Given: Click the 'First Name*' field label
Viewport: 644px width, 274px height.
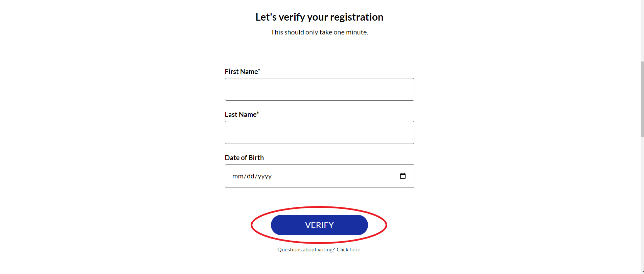Looking at the screenshot, I should click(x=243, y=72).
